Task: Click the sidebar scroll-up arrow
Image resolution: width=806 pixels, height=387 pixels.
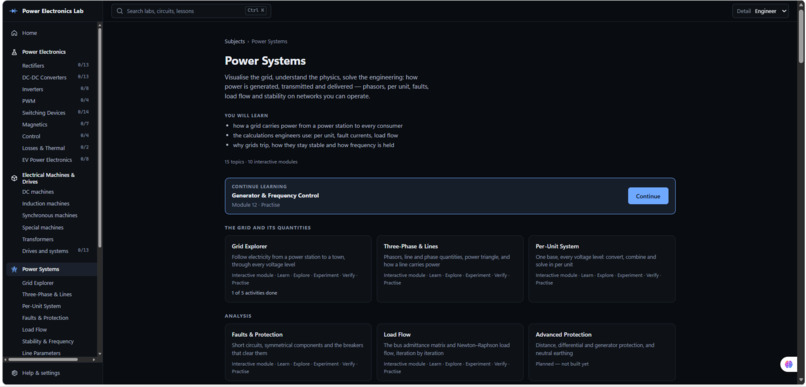Action: pos(100,25)
